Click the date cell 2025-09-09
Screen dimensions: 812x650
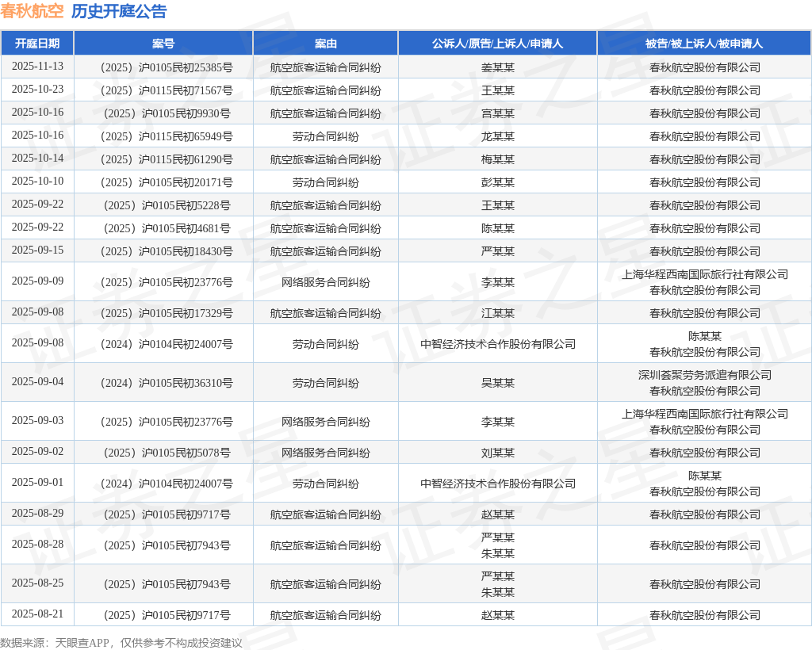pos(37,281)
